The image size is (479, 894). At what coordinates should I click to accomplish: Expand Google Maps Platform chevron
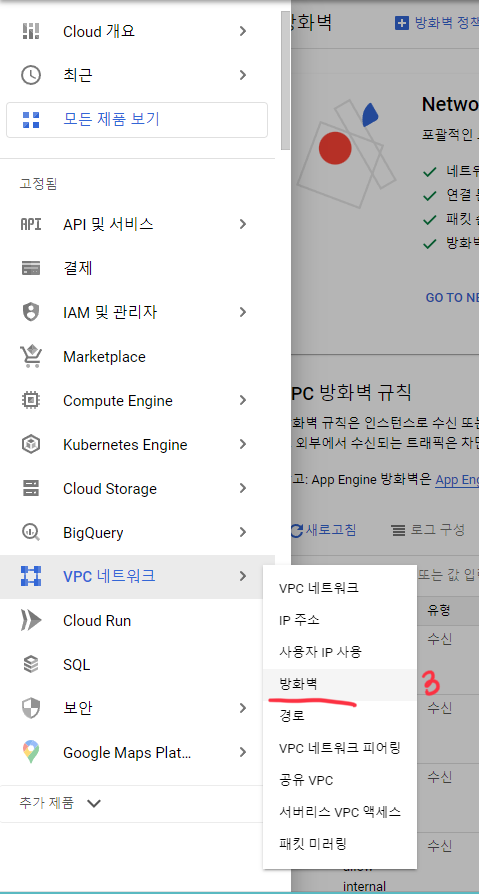pos(243,753)
